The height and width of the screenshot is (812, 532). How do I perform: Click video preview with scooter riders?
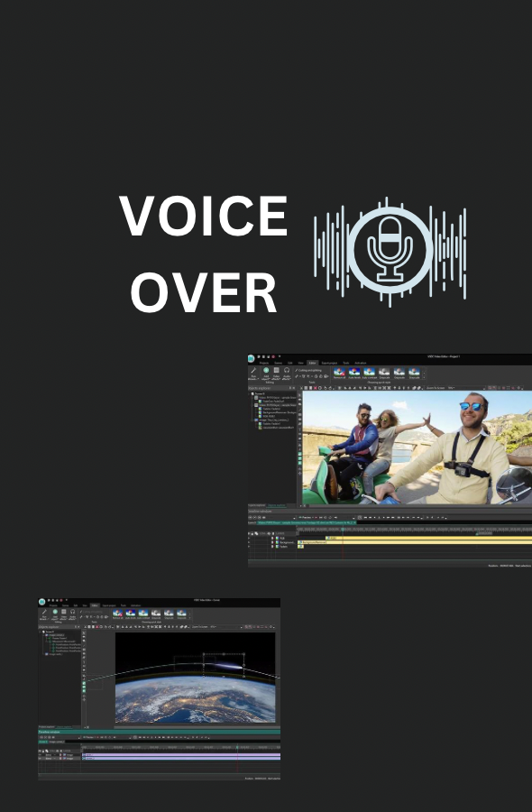tap(417, 448)
